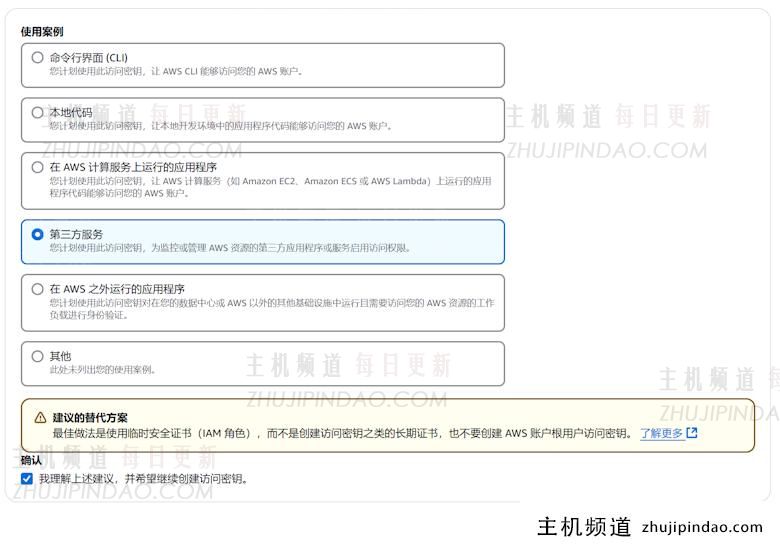Viewport: 780px width, 551px height.
Task: Click the description mentioning Amazon EC2 and Lambda
Action: [271, 187]
